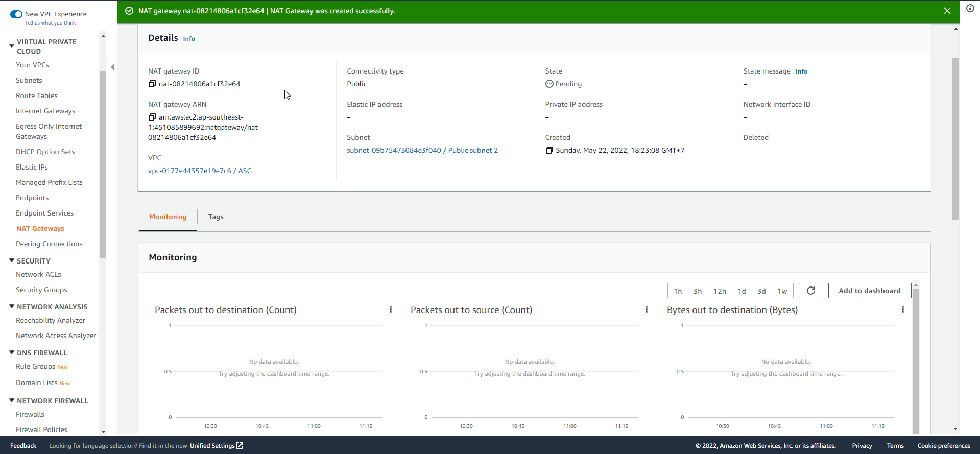Select the 1w time range
The image size is (980, 454).
coord(782,291)
